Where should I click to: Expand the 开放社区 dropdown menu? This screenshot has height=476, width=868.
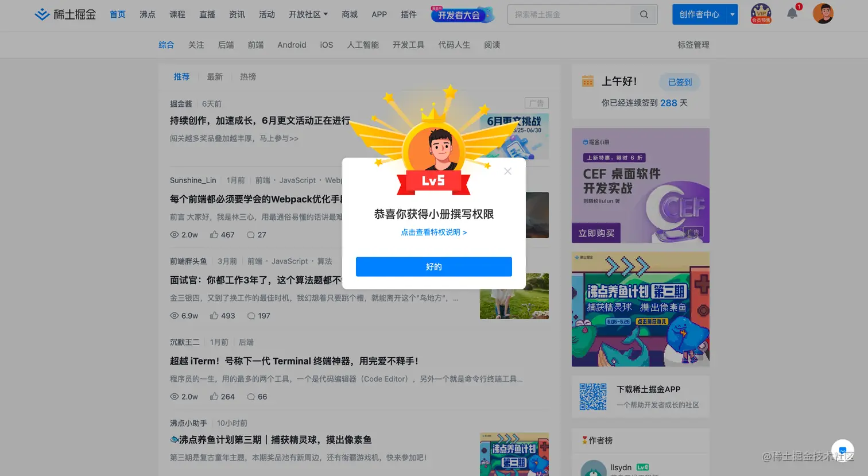[308, 14]
